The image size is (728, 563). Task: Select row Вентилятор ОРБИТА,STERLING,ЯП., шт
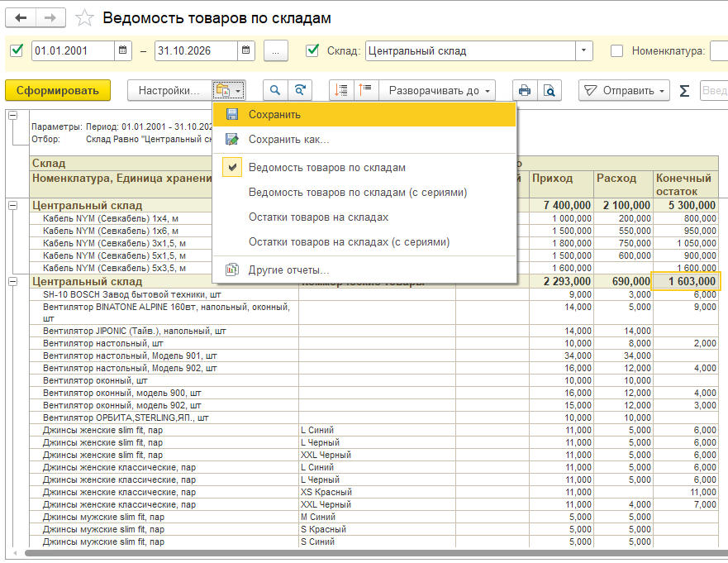[164, 417]
